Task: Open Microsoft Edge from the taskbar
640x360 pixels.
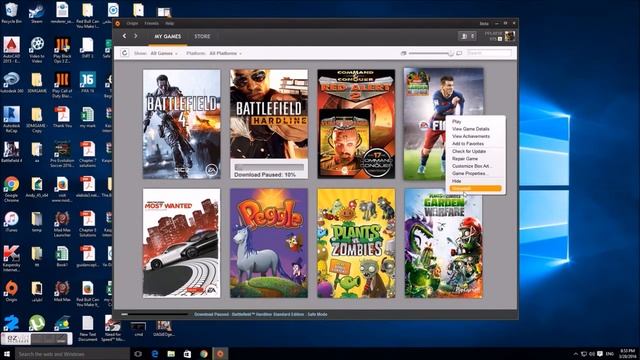Action: (155, 354)
